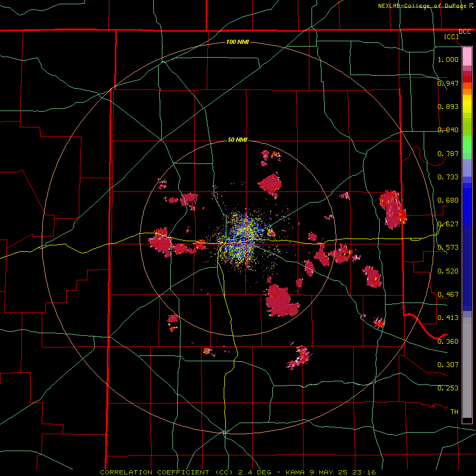Click the 0.360 legend value

pos(448,342)
